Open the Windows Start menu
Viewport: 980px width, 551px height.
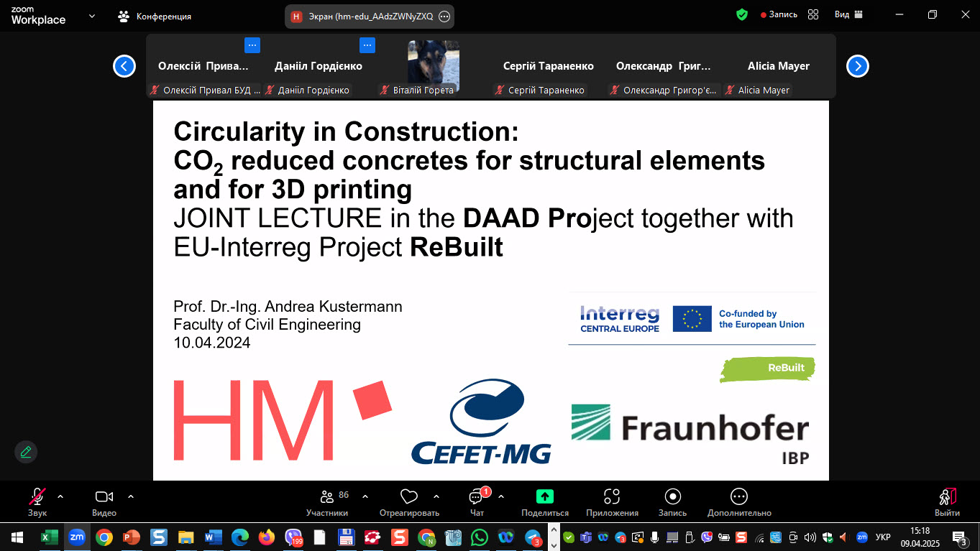[17, 537]
